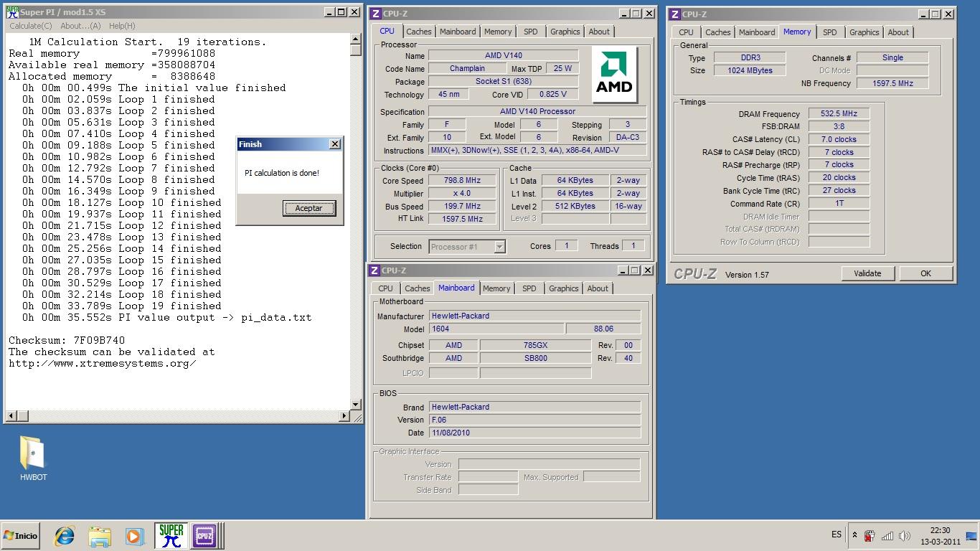980x551 pixels.
Task: Click the network signal tray icon
Action: pos(887,536)
